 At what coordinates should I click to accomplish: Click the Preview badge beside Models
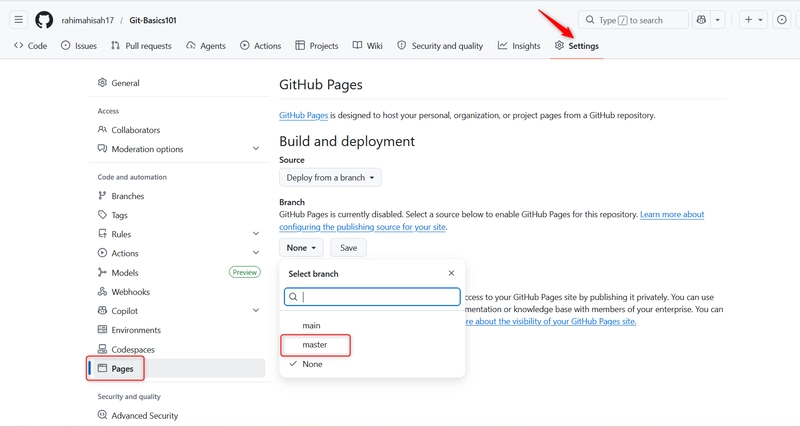[x=245, y=272]
